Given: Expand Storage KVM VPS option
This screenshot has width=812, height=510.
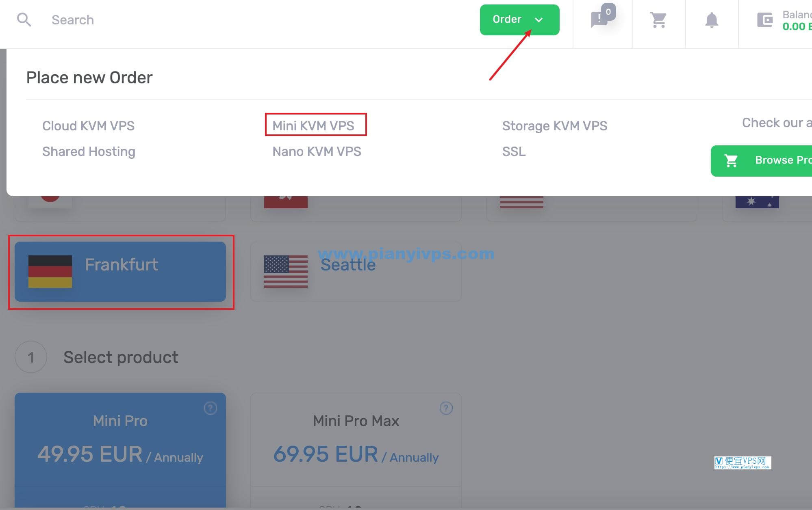Looking at the screenshot, I should pos(554,125).
